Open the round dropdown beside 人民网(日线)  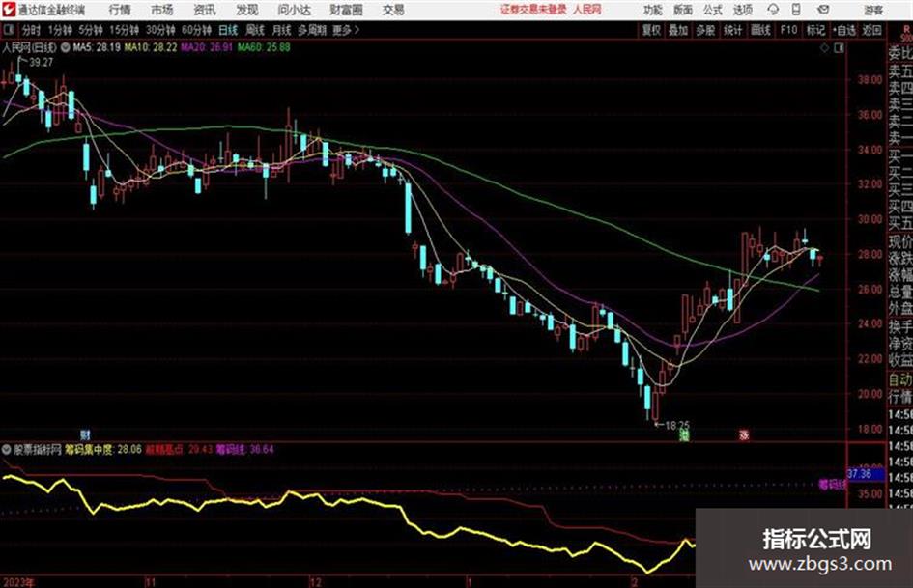coord(66,47)
